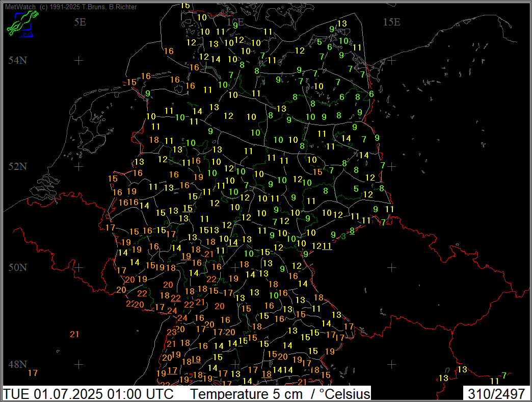Screen dimensions: 532x402
Task: Click the grid cross at 50N 15E
Action: 391,267
